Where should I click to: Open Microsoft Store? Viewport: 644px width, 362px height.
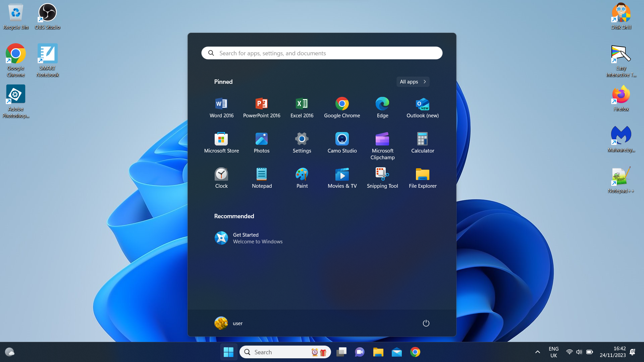click(221, 143)
